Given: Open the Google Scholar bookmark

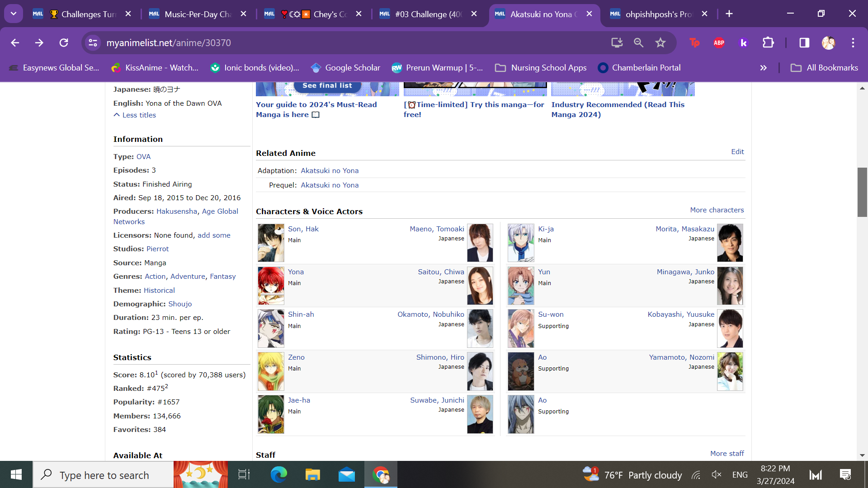Looking at the screenshot, I should click(346, 68).
